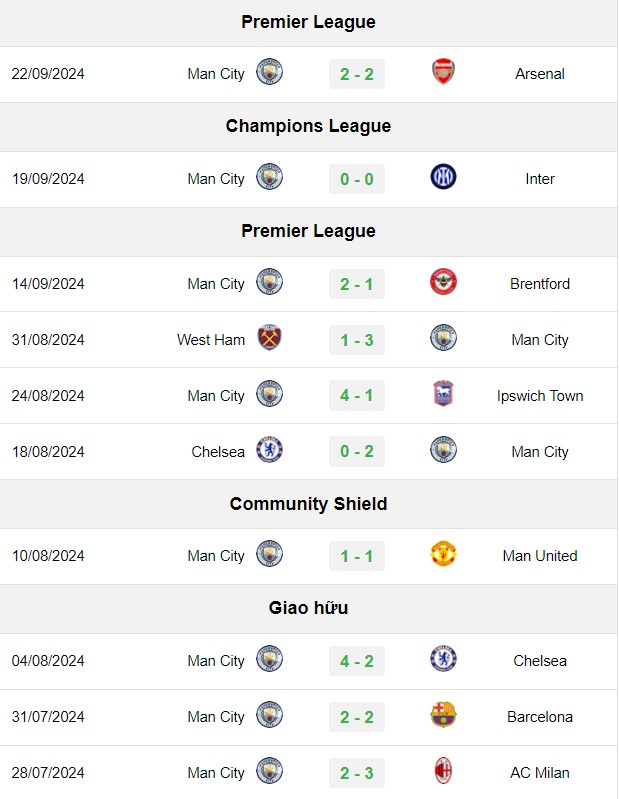Select the Community Shield section header
This screenshot has width=619, height=799.
pos(309,504)
